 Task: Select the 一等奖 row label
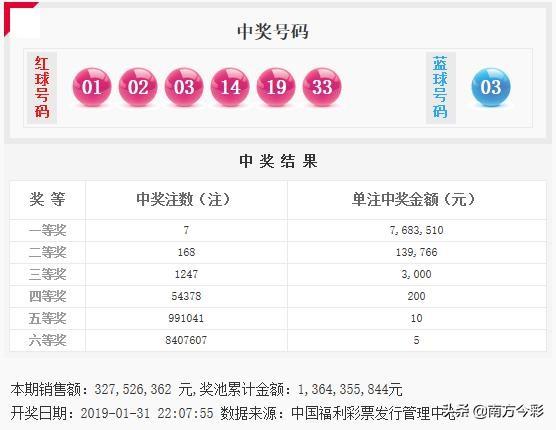[x=47, y=230]
